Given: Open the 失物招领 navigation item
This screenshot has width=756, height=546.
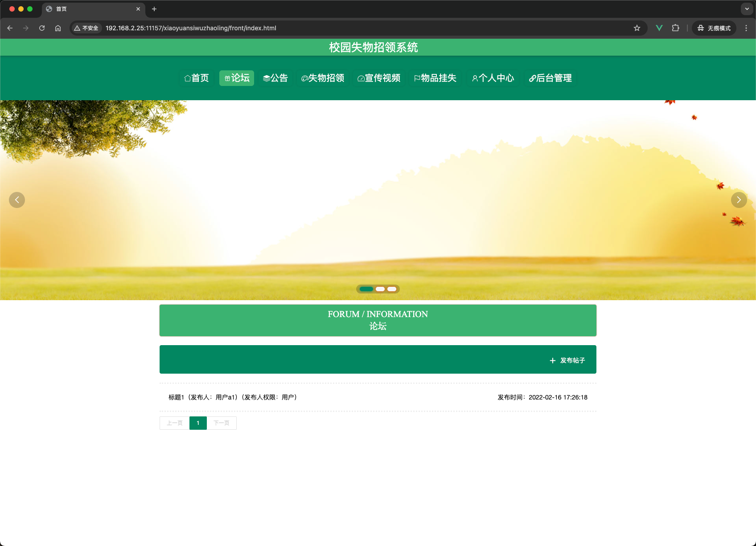Looking at the screenshot, I should point(323,78).
